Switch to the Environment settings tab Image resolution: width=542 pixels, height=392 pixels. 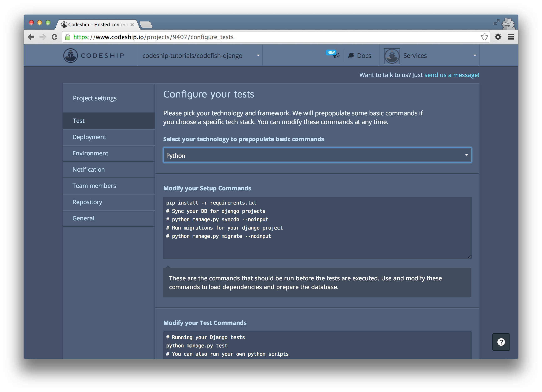90,153
